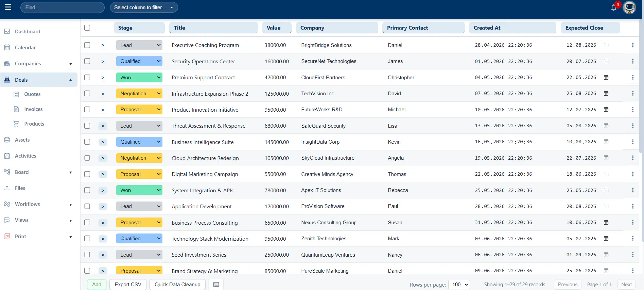Check the Premium Support Contract row
644x290 pixels.
(87, 78)
